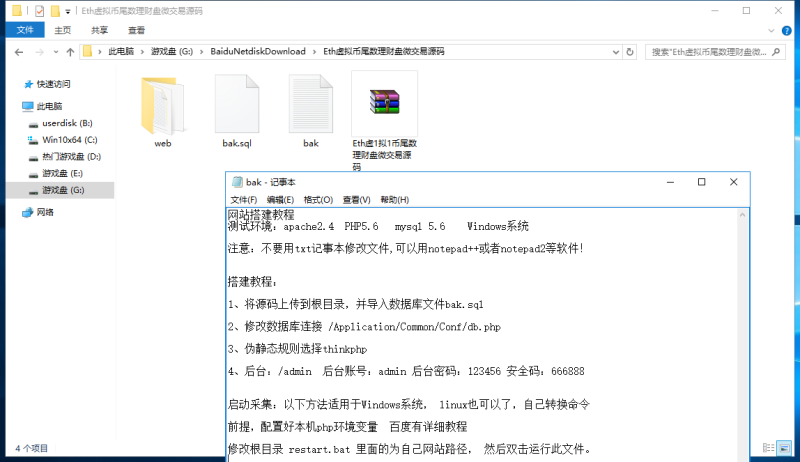Click the 网站搭建教程 heading line in Notepad
800x462 pixels.
click(261, 215)
